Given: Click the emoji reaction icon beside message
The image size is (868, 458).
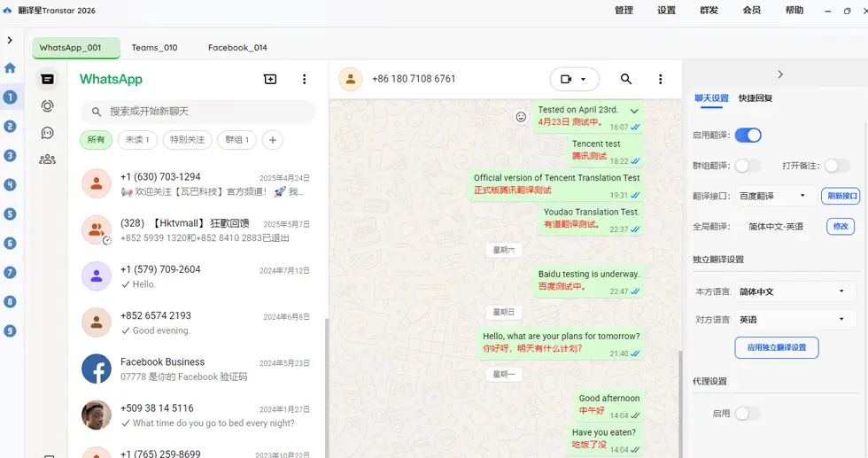Looking at the screenshot, I should point(521,117).
